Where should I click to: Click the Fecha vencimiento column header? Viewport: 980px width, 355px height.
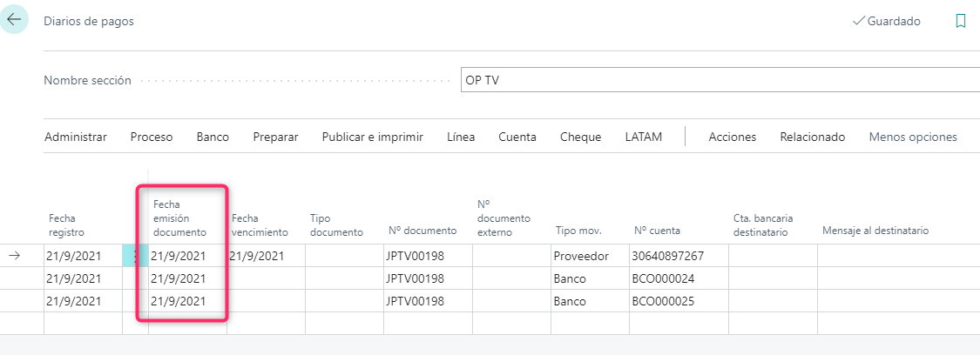pos(260,225)
